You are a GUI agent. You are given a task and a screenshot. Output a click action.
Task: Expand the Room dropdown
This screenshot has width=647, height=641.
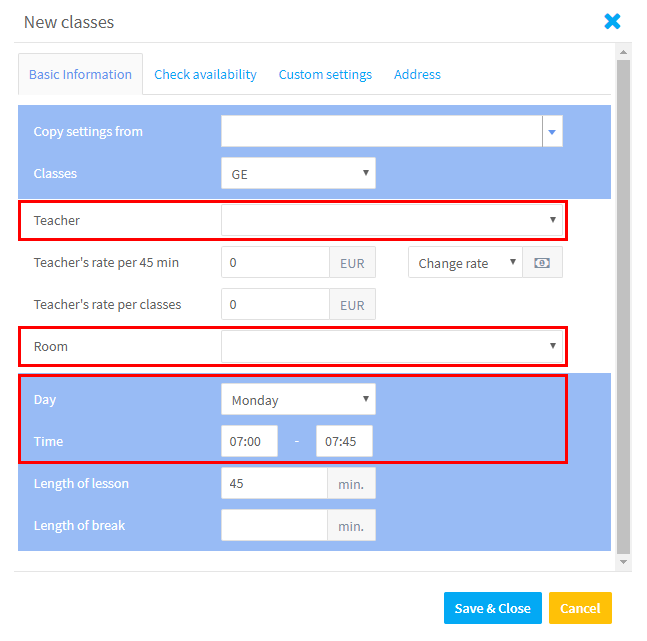(392, 346)
